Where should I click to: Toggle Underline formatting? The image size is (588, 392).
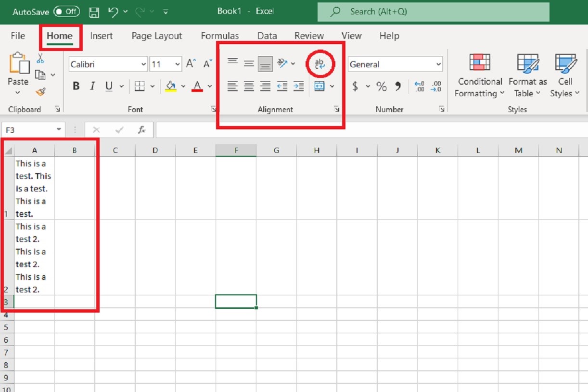tap(109, 86)
